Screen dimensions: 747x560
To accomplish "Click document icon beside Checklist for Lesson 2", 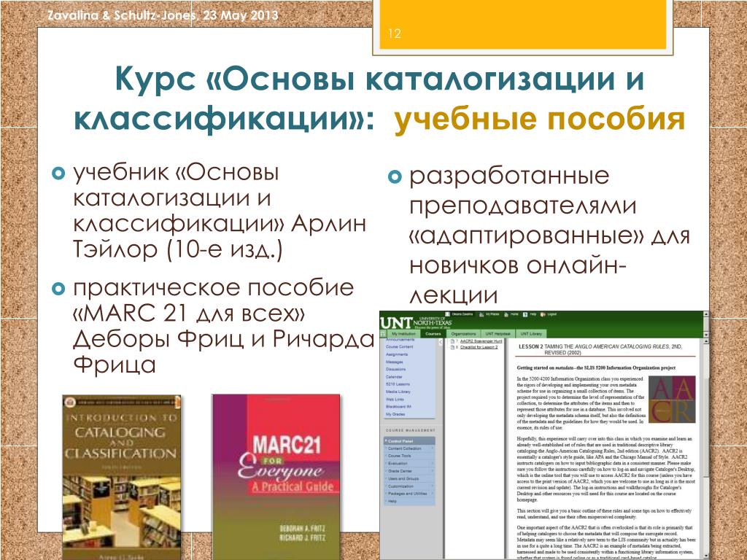I will (x=452, y=347).
